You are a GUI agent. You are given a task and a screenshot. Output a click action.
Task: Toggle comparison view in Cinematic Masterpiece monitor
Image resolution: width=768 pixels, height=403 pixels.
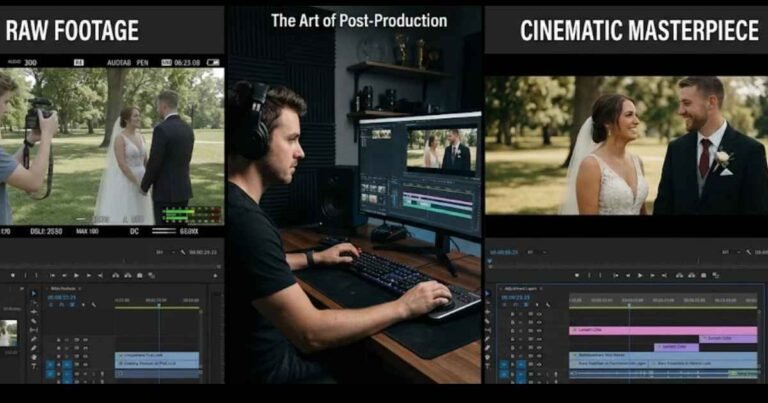coord(716,276)
